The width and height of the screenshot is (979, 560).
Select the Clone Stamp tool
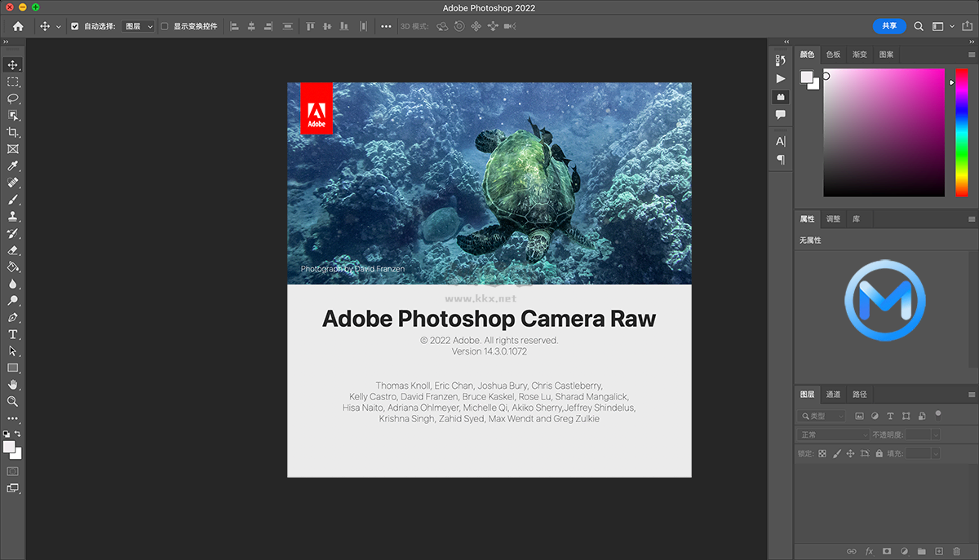tap(12, 216)
